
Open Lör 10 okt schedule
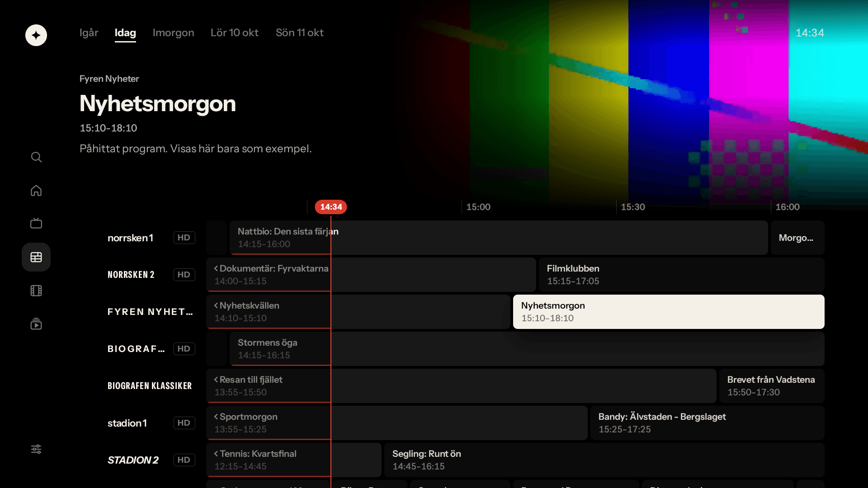[x=235, y=33]
